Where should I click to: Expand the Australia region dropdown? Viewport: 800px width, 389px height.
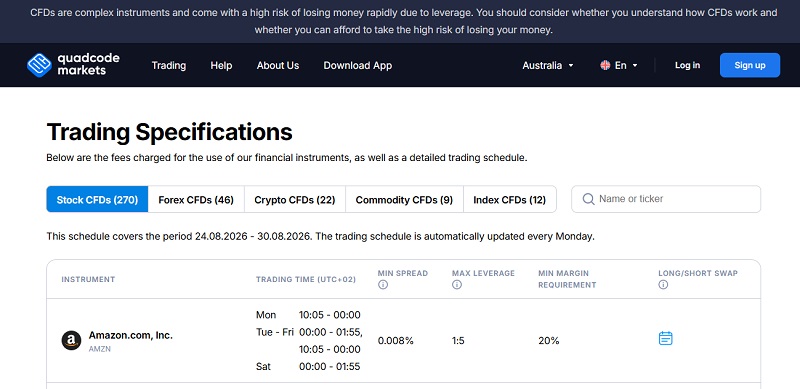tap(548, 65)
